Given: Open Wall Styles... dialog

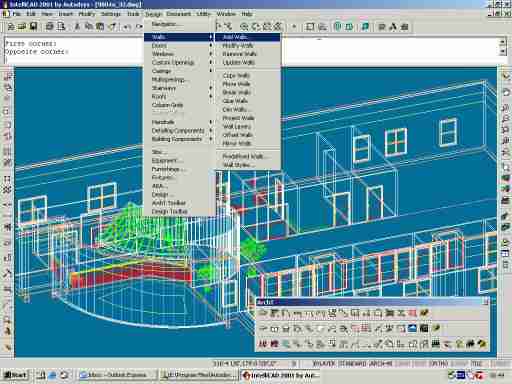Looking at the screenshot, I should (x=247, y=165).
